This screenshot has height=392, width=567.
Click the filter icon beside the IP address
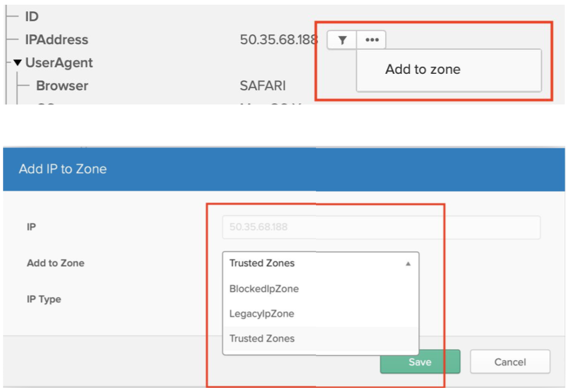(342, 40)
